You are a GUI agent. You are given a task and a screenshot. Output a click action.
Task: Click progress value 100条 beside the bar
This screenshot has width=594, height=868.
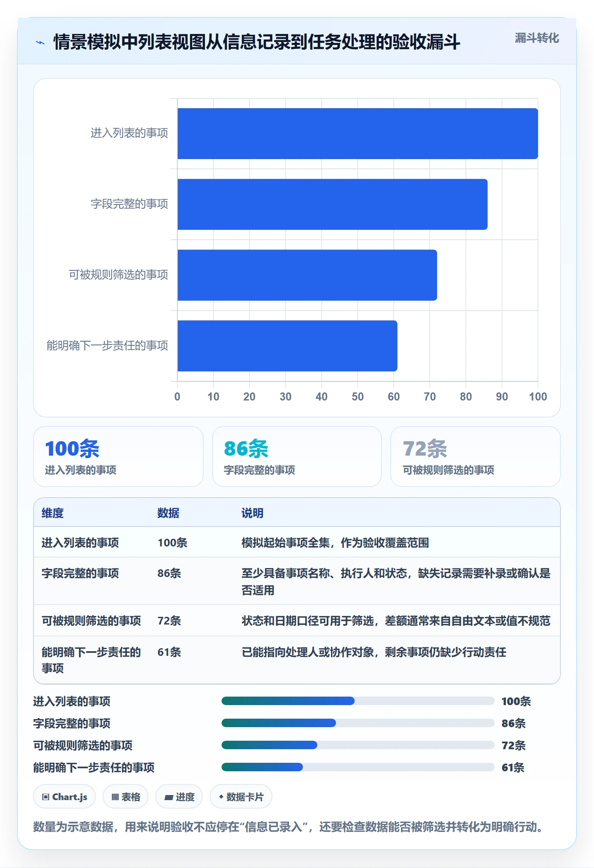(x=516, y=701)
